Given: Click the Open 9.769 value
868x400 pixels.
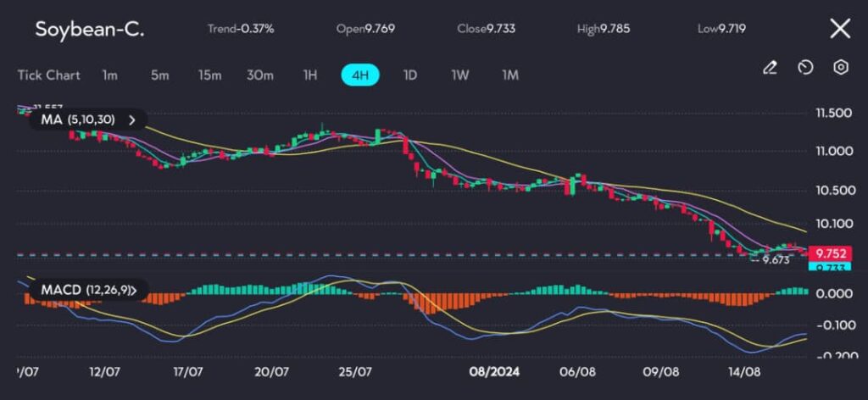Looking at the screenshot, I should click(x=365, y=29).
